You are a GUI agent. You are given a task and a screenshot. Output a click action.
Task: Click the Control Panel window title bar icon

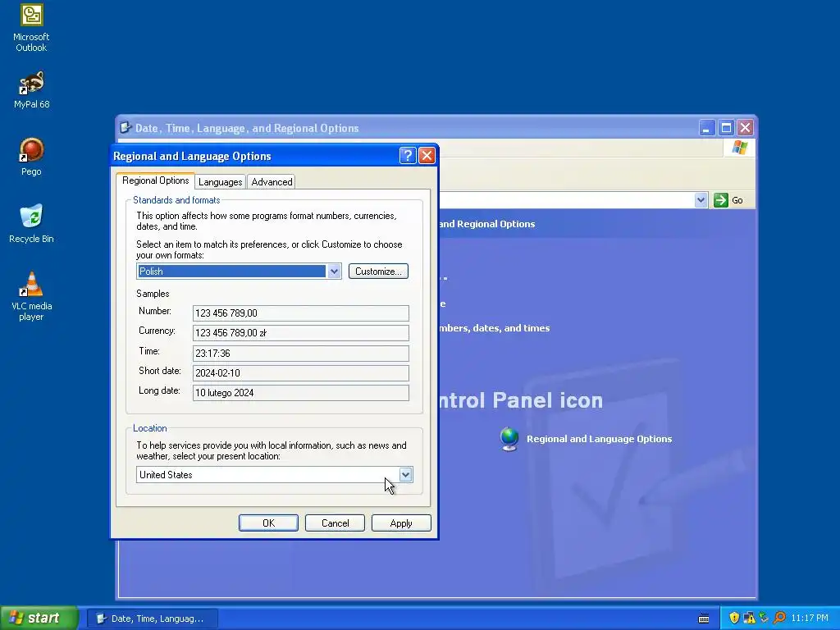(126, 127)
